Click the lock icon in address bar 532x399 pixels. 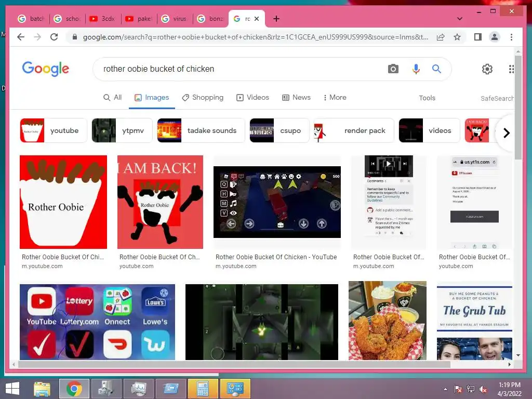(x=75, y=37)
